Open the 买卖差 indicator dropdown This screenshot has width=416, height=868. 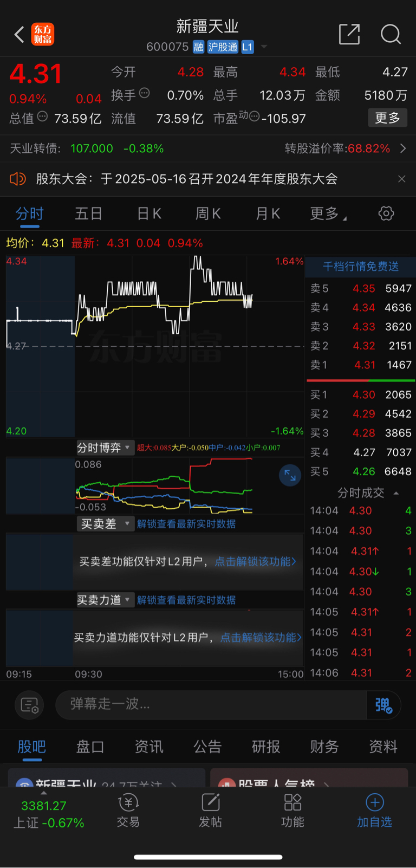104,524
